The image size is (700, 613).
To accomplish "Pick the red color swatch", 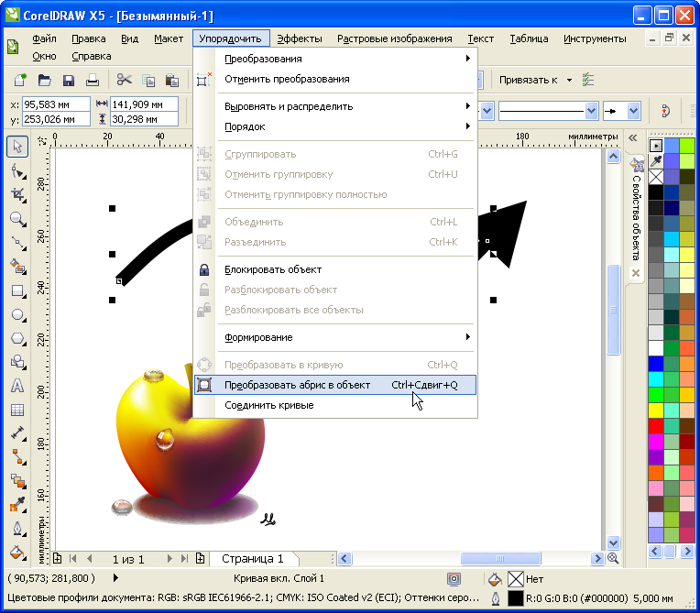I will (x=656, y=425).
